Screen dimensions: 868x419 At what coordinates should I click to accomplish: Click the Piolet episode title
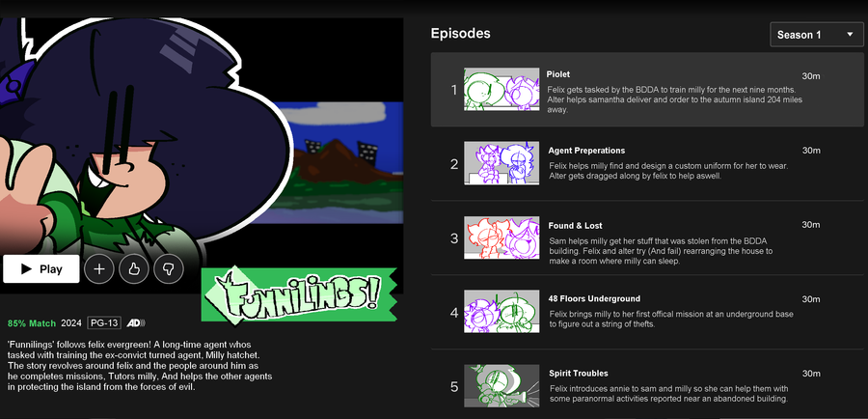pyautogui.click(x=558, y=74)
